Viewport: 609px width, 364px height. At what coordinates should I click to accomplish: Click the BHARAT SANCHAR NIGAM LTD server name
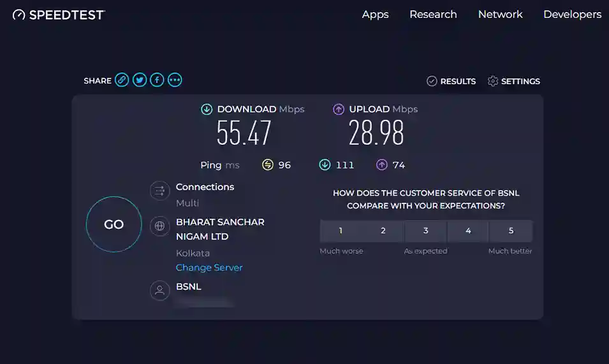point(220,229)
